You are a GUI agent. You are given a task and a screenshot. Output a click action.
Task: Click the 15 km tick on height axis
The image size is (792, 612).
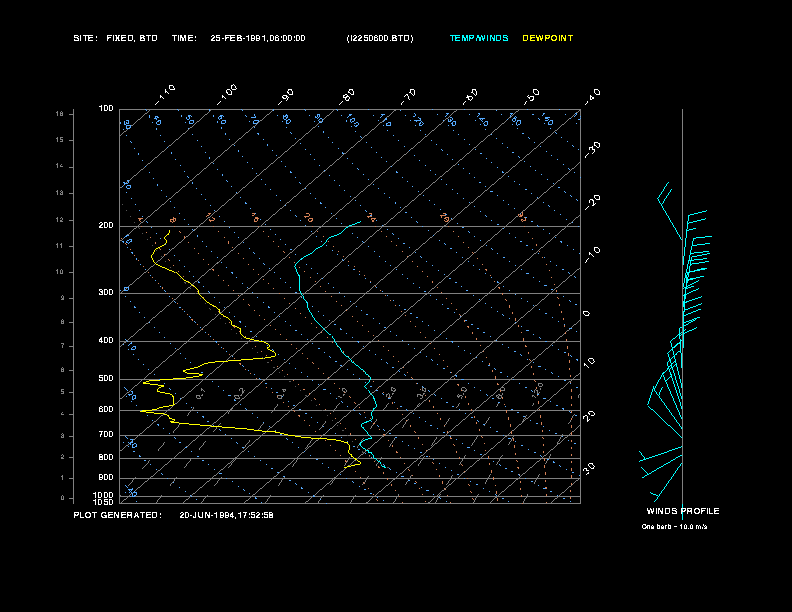(60, 140)
